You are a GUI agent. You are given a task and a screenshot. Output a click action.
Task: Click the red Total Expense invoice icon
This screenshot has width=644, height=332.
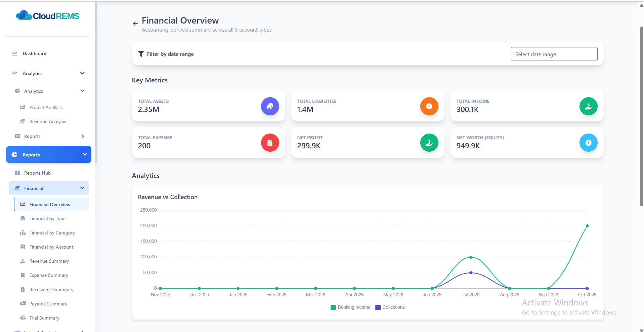270,143
